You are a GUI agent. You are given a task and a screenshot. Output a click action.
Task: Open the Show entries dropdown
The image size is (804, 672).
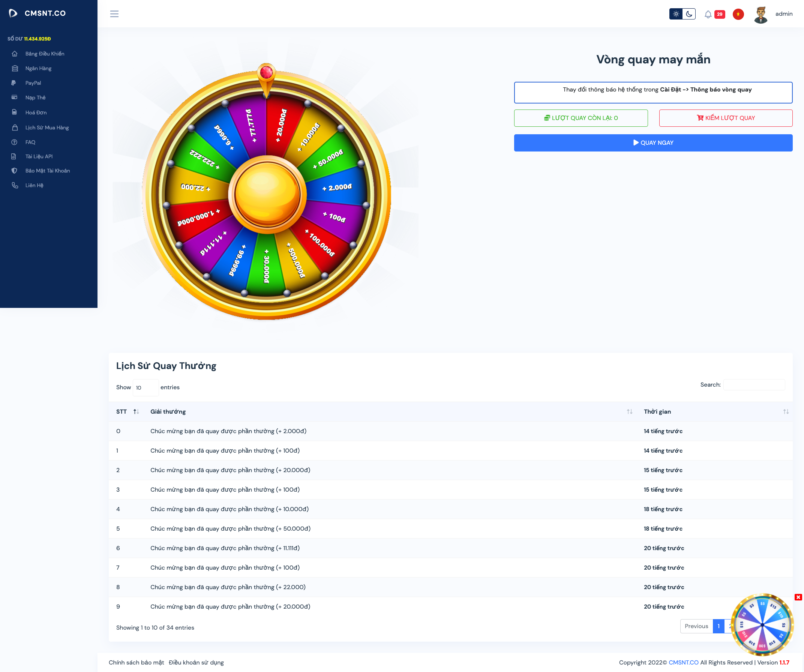[145, 387]
